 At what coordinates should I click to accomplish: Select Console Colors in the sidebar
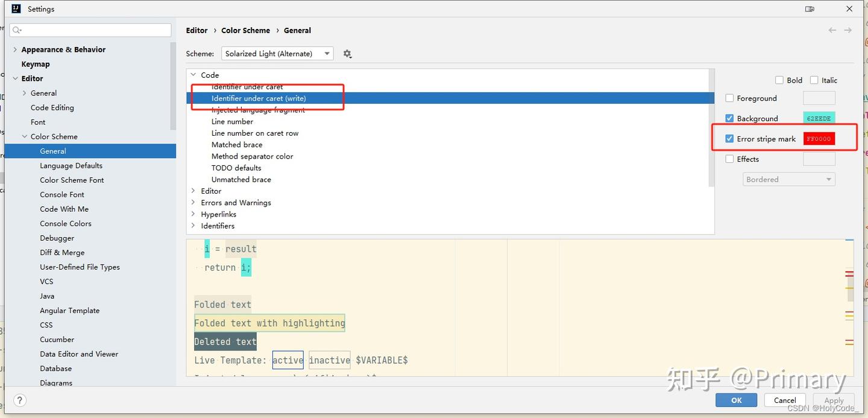(65, 223)
